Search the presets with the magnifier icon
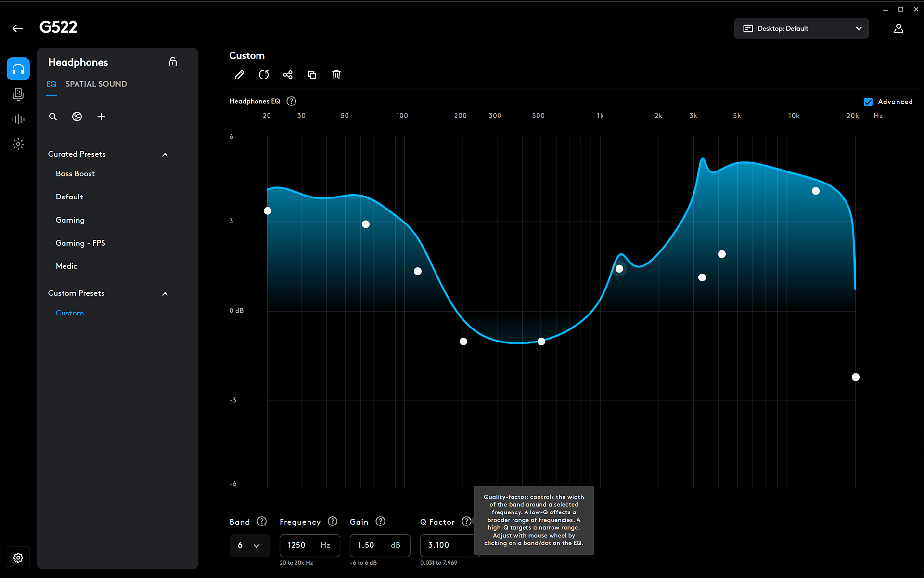 click(53, 117)
